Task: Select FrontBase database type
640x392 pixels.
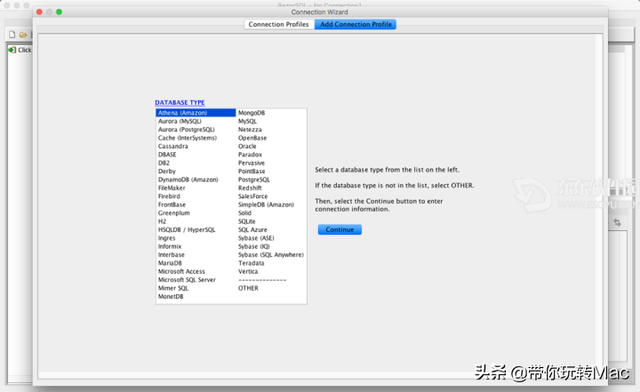Action: (x=172, y=205)
